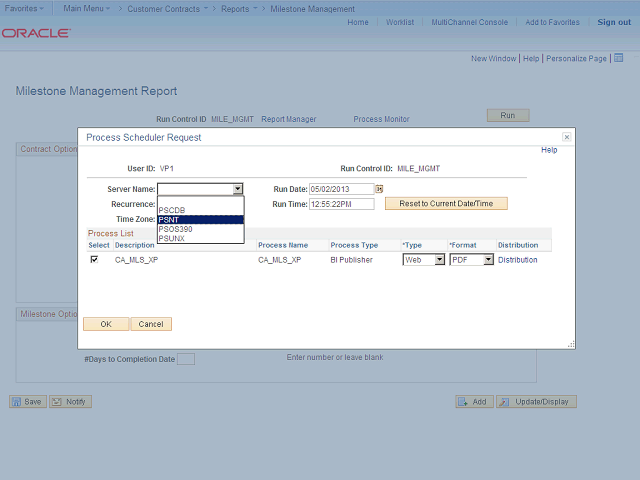Open the Distribution link
The width and height of the screenshot is (640, 480).
click(517, 260)
